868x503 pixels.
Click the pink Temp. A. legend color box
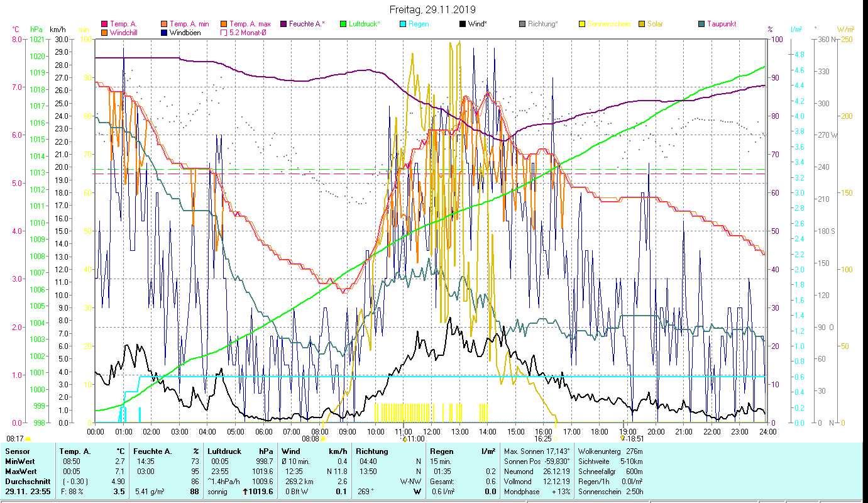click(104, 24)
